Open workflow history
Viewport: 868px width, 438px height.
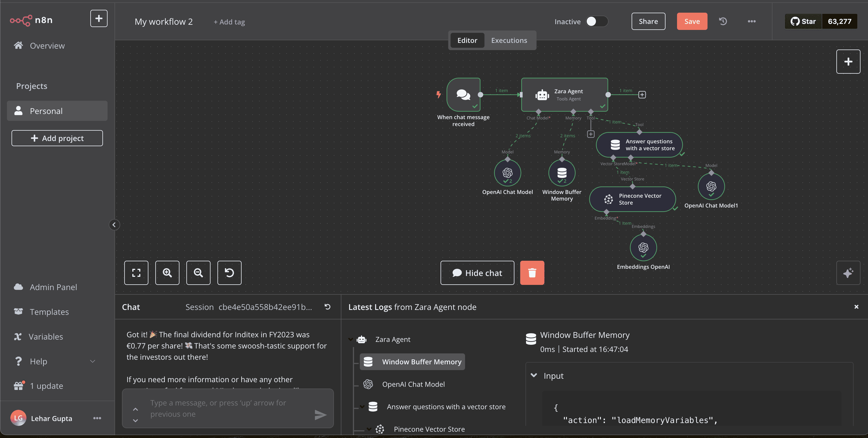[x=723, y=21]
